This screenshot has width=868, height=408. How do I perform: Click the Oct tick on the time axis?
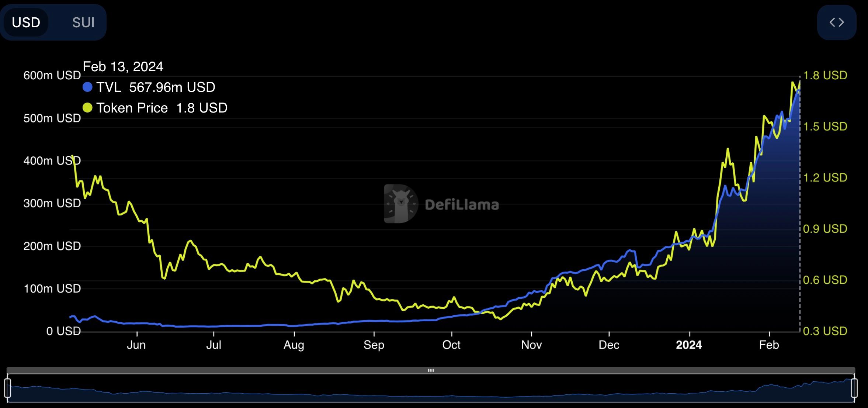(x=451, y=345)
